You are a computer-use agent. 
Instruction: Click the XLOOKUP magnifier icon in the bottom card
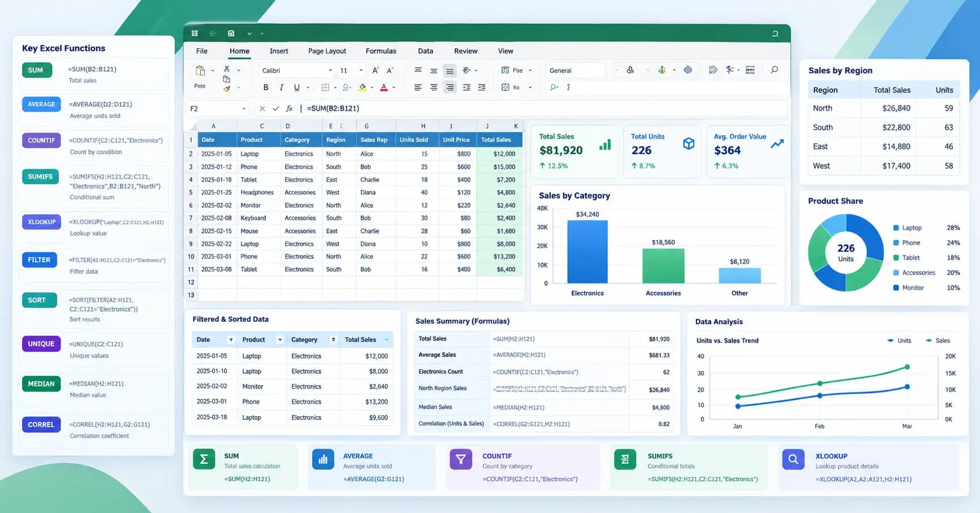793,459
